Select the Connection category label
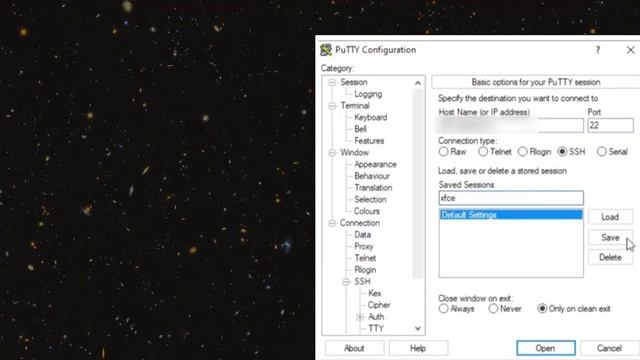Image resolution: width=640 pixels, height=360 pixels. [360, 223]
